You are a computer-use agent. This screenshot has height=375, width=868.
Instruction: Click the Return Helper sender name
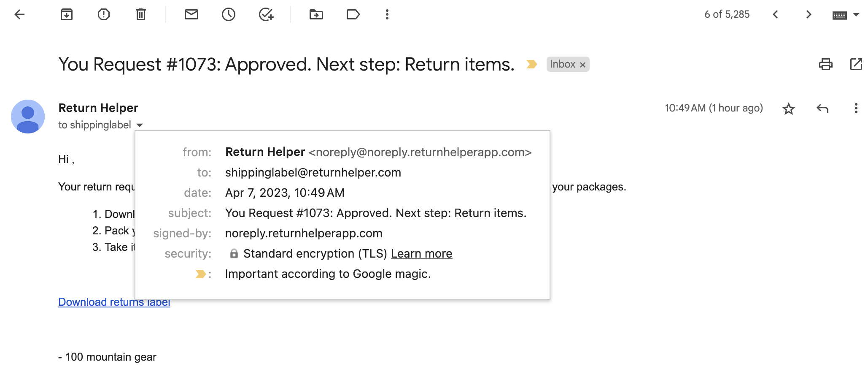pos(98,108)
